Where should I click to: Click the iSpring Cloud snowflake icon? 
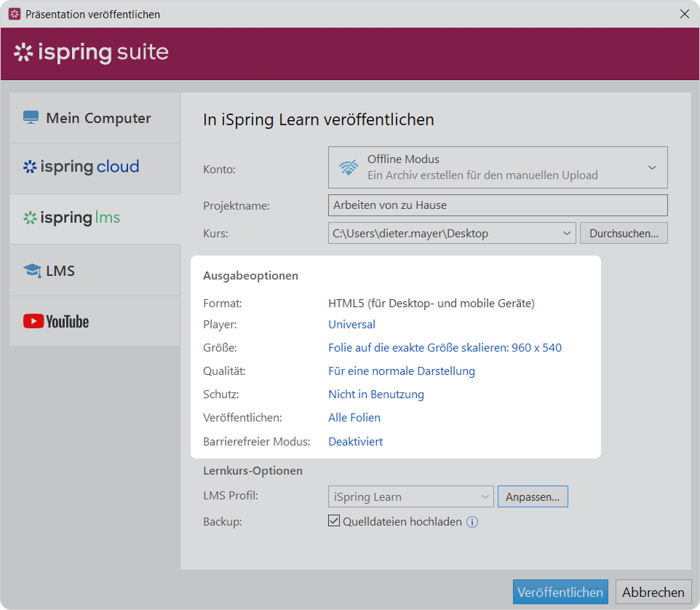coord(30,167)
